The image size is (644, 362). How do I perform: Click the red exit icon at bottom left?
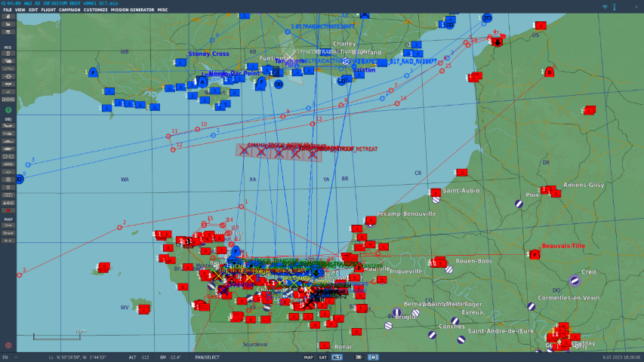click(8, 345)
